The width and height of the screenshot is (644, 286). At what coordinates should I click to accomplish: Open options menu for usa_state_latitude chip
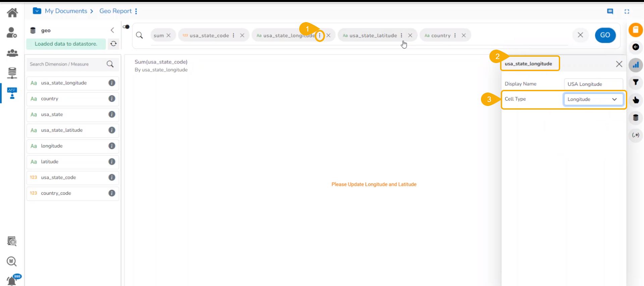(x=401, y=35)
